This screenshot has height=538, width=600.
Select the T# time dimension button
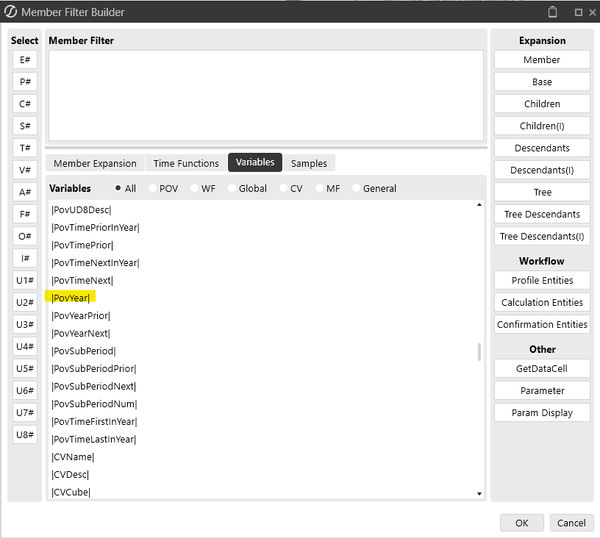(25, 148)
